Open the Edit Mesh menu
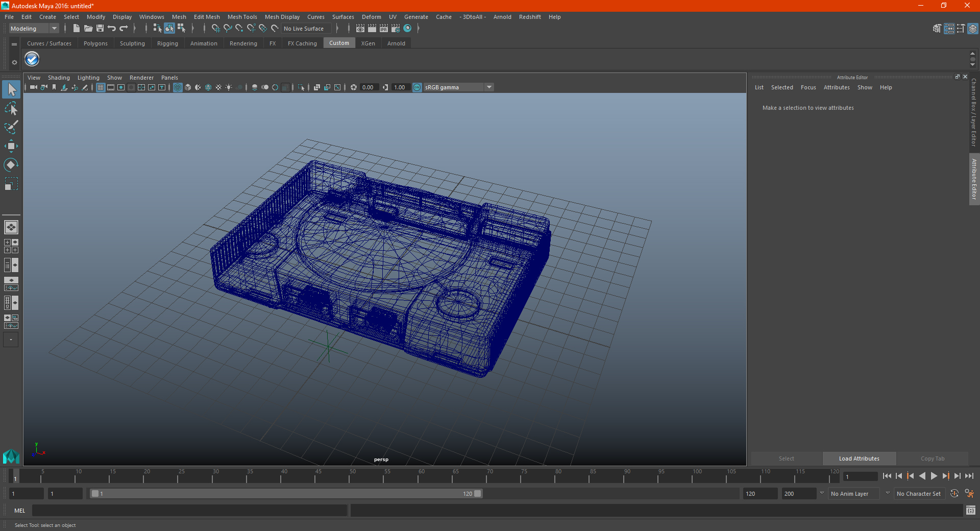This screenshot has height=531, width=980. (x=207, y=17)
